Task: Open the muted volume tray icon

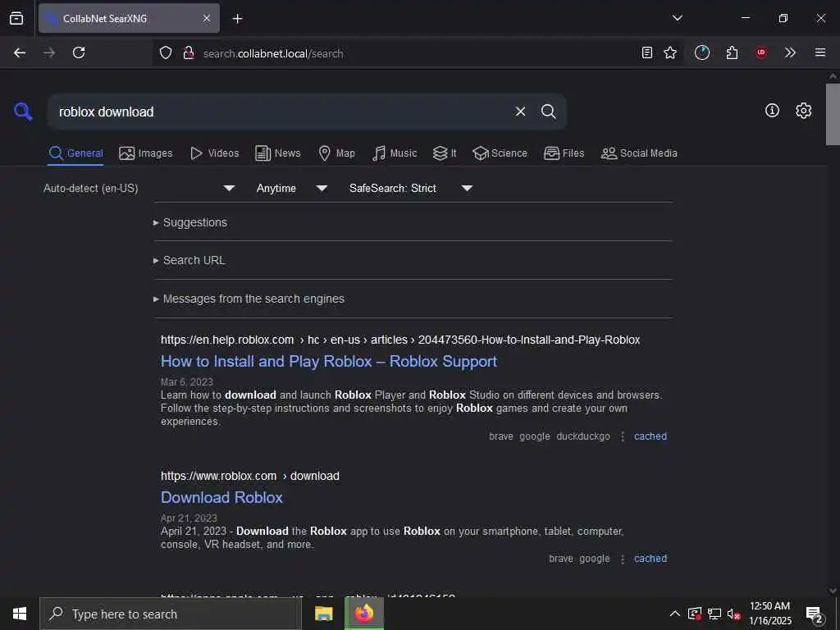Action: pyautogui.click(x=733, y=614)
